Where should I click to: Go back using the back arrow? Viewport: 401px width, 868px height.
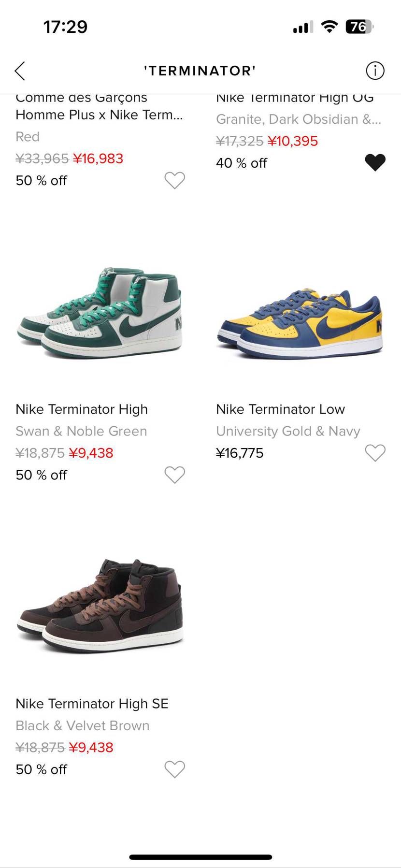20,71
